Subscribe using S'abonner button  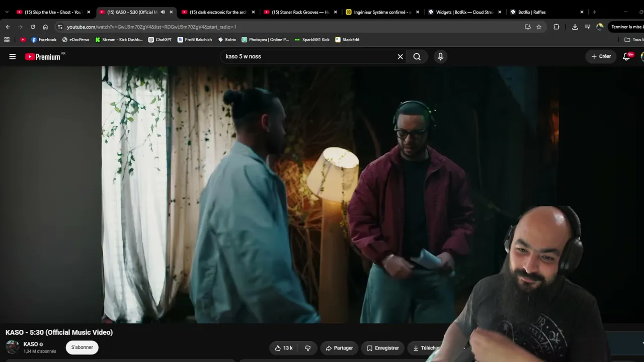tap(82, 347)
